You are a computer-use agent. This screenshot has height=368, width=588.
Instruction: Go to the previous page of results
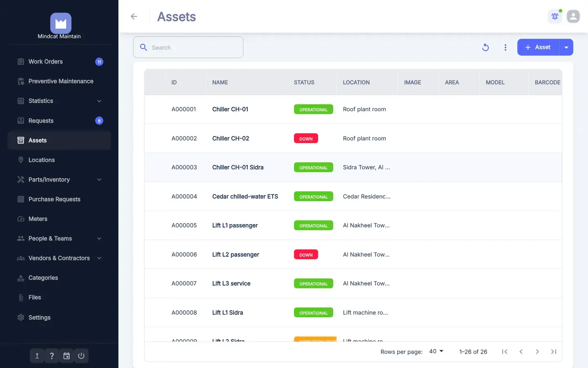click(521, 352)
